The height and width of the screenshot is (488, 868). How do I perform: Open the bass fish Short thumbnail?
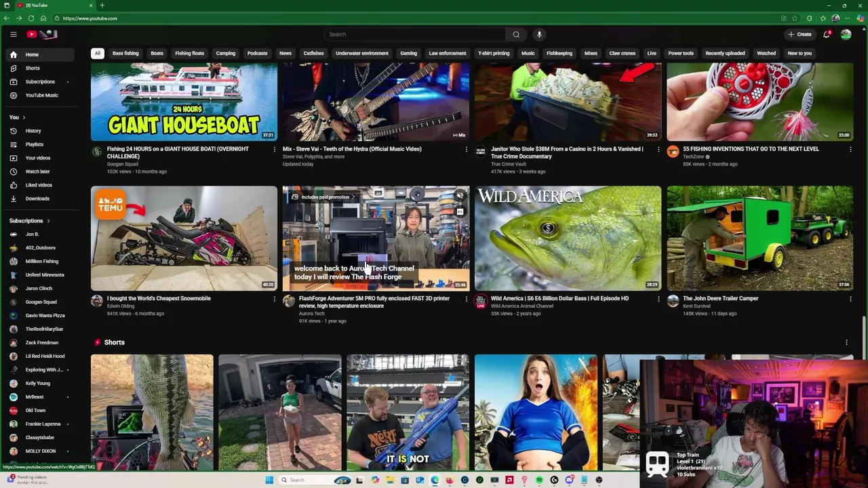click(152, 412)
